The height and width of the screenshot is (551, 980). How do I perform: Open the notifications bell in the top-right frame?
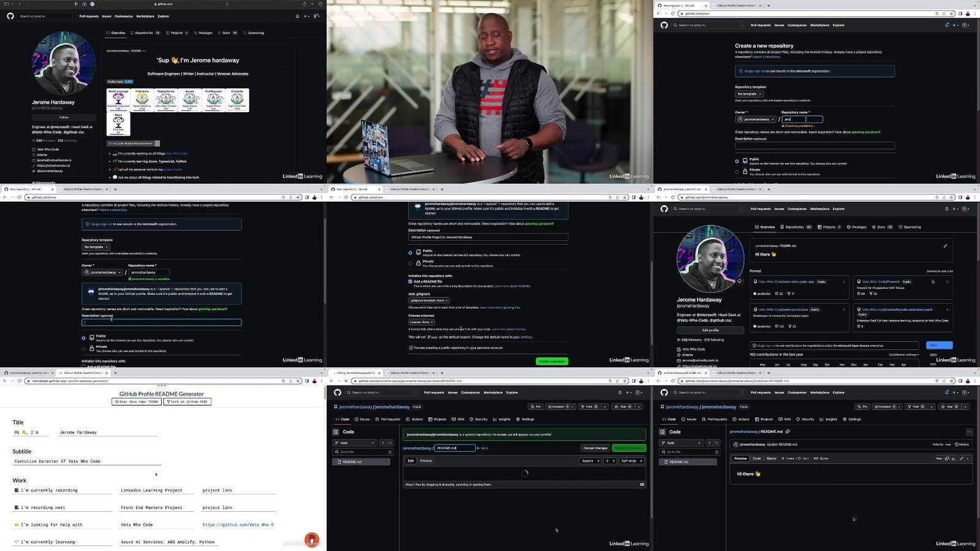point(947,25)
